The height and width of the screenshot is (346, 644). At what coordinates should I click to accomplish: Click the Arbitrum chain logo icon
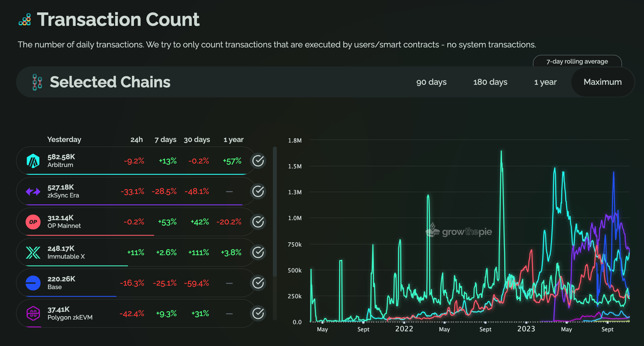pos(33,161)
